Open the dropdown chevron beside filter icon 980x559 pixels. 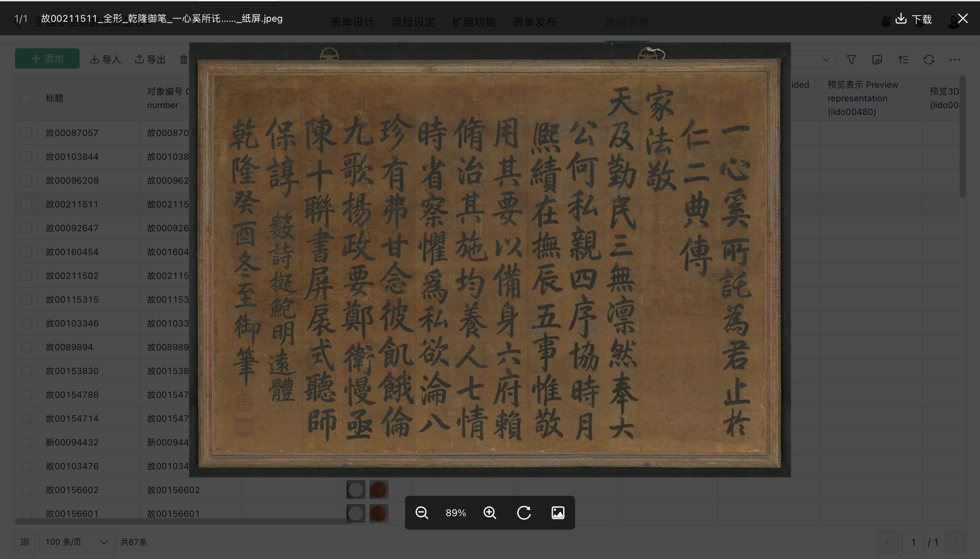(x=826, y=60)
